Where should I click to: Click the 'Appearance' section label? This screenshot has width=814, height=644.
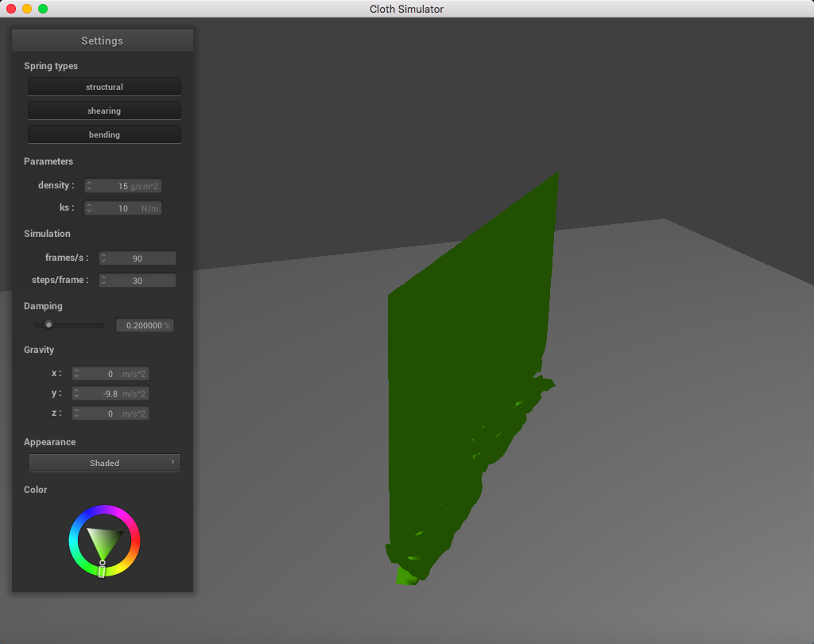[x=50, y=442]
